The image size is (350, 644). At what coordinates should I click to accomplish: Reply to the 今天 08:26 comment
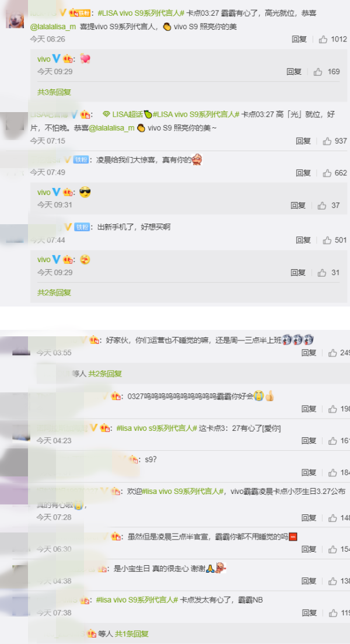coord(299,40)
